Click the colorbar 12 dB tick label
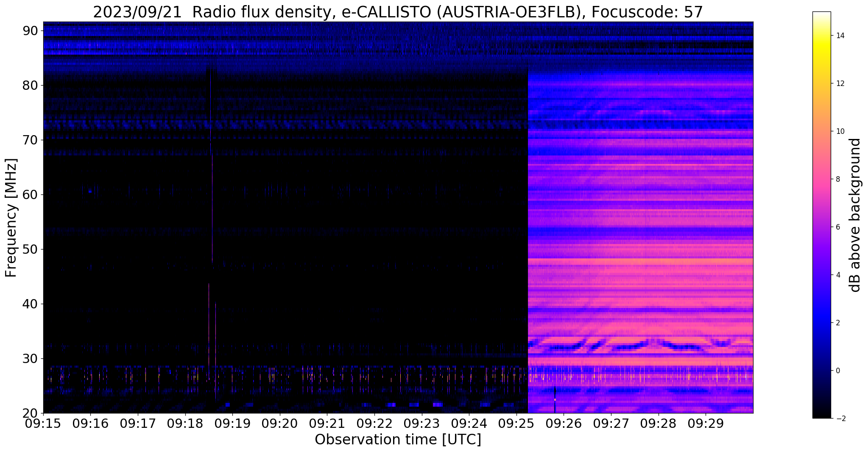868x452 pixels. tap(840, 83)
